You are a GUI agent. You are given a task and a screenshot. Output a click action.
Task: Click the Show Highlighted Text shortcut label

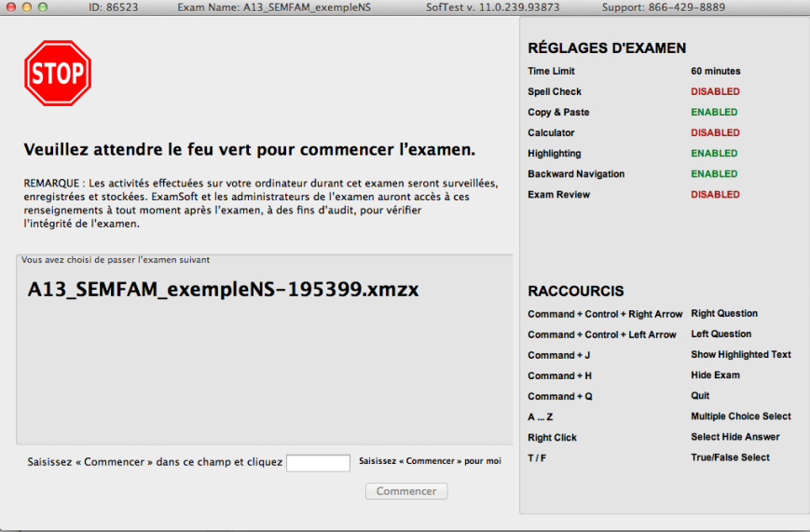[740, 355]
